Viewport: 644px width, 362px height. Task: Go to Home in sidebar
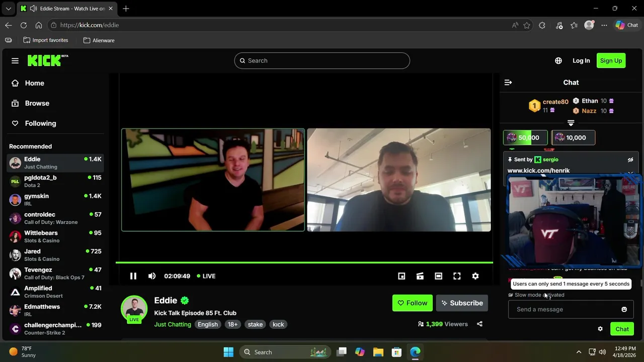tap(55, 83)
